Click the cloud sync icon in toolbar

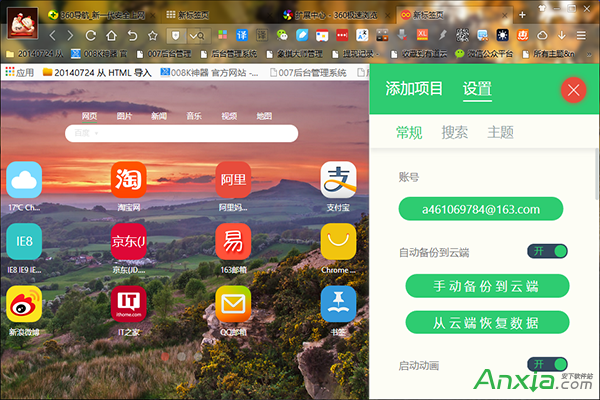(x=542, y=35)
